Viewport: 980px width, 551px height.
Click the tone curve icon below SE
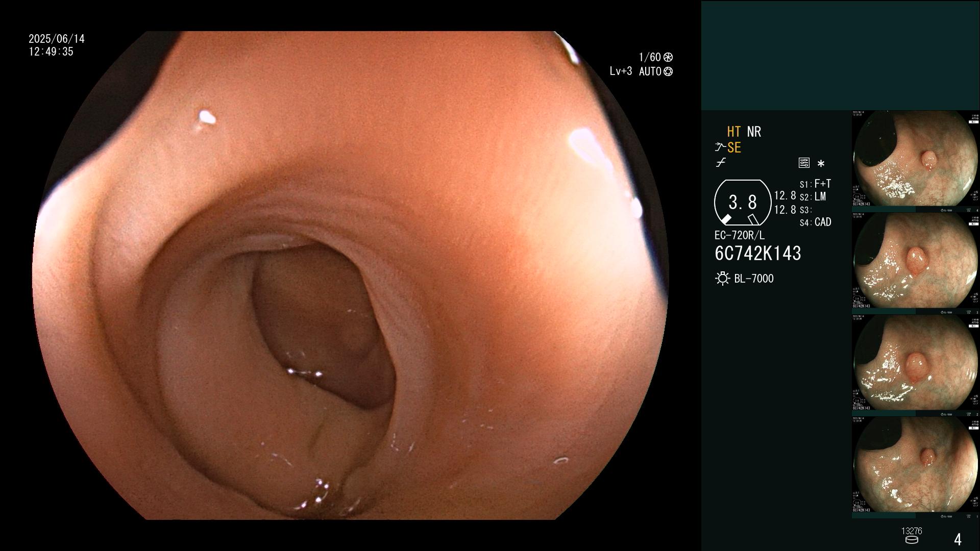tap(721, 163)
